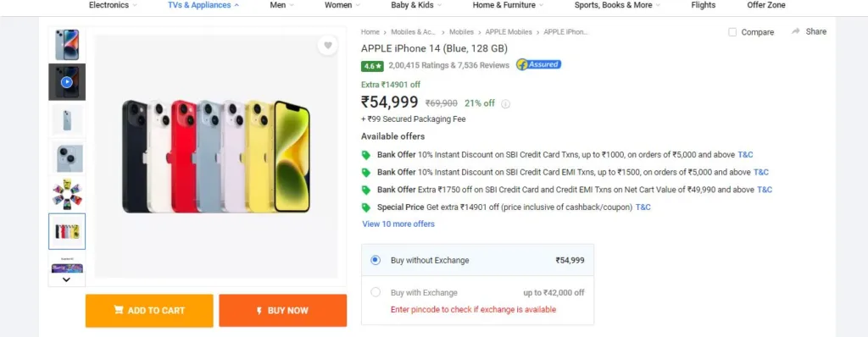Click the price info icon beside 21% off
This screenshot has height=337, width=868.
(x=505, y=103)
